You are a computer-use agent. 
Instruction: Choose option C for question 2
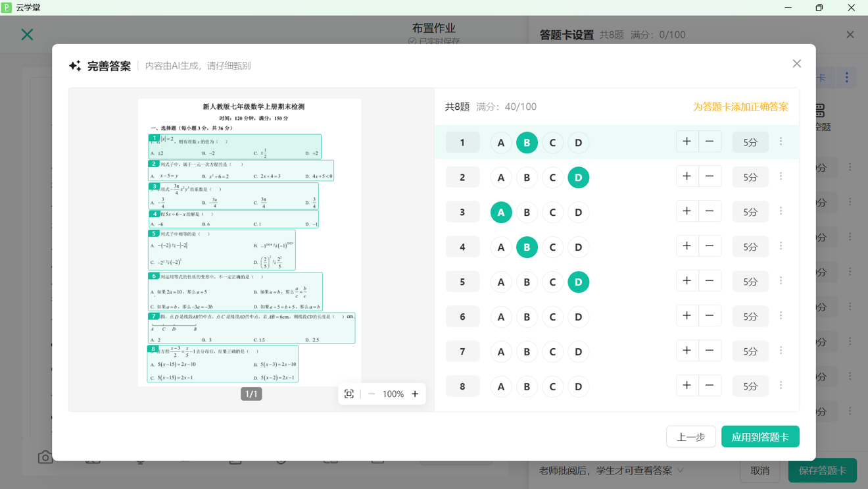552,178
